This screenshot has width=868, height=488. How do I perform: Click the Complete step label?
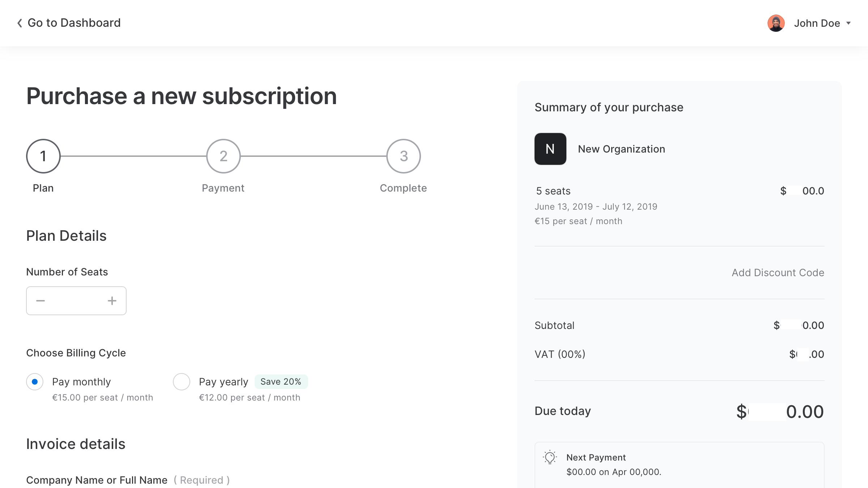[x=403, y=188]
